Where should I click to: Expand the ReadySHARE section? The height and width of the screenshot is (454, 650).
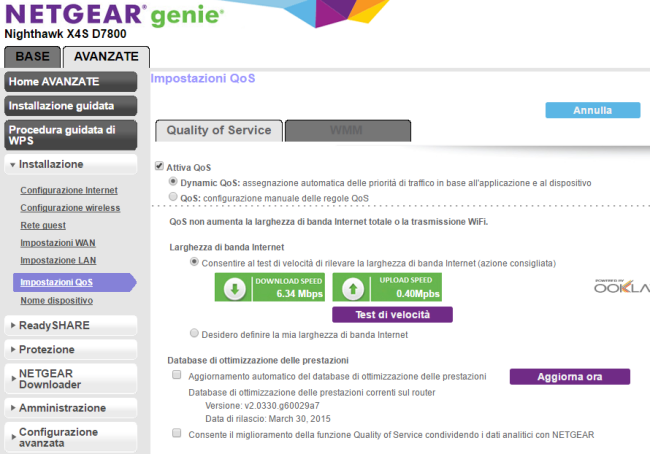[70, 325]
